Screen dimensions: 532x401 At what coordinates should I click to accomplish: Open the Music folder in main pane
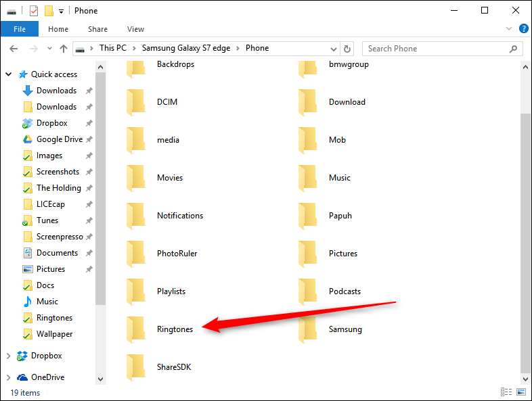pyautogui.click(x=324, y=178)
